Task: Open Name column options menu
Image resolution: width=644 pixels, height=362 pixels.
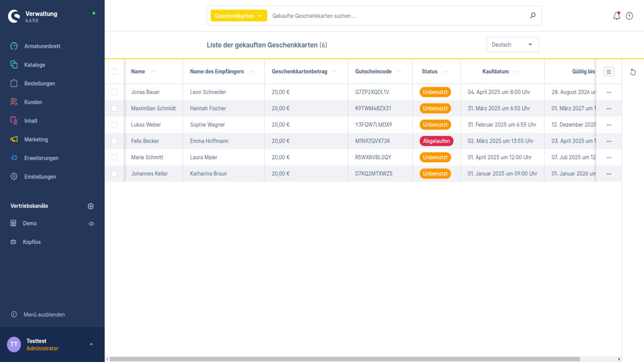Action: click(153, 72)
